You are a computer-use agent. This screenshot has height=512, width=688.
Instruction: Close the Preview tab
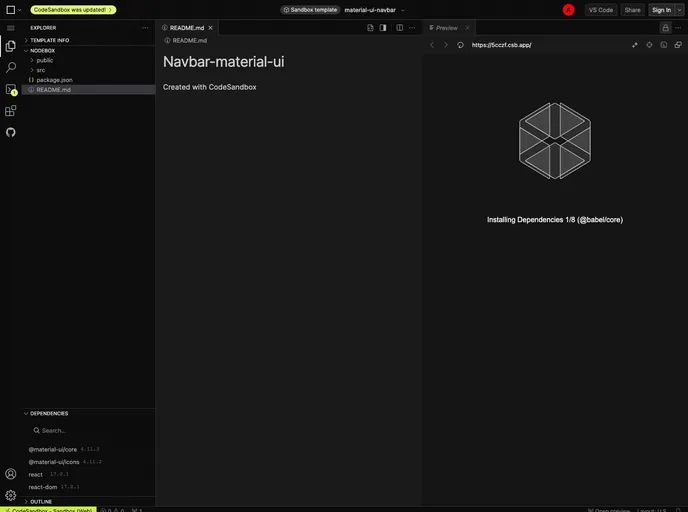(x=467, y=28)
